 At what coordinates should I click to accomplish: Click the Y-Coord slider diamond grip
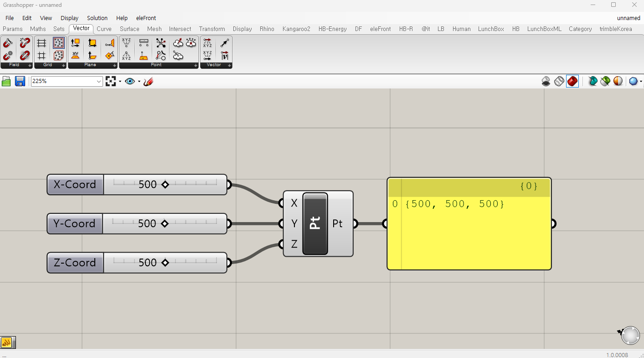(x=165, y=223)
